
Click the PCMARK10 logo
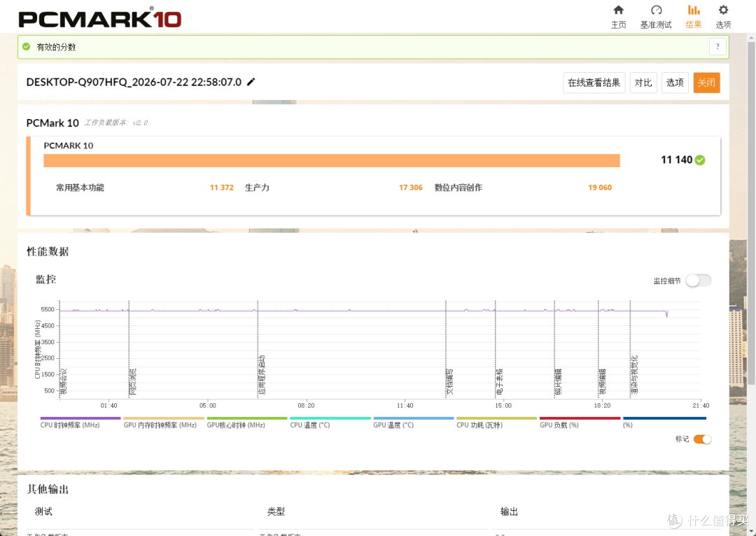click(100, 18)
